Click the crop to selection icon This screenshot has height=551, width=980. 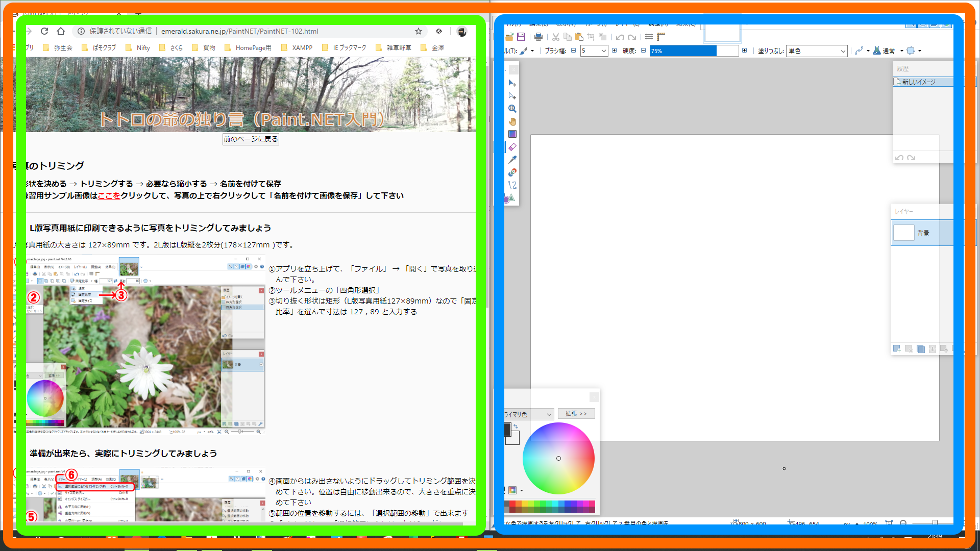tap(591, 37)
